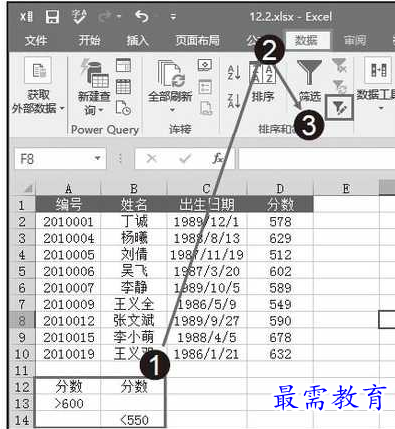Click cell with score 602
The height and width of the screenshot is (429, 395).
click(280, 271)
